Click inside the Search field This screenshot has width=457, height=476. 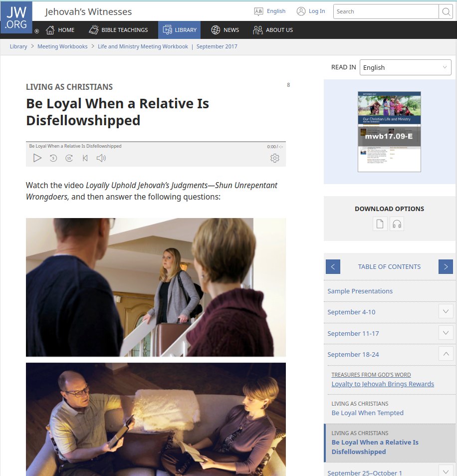coord(386,11)
